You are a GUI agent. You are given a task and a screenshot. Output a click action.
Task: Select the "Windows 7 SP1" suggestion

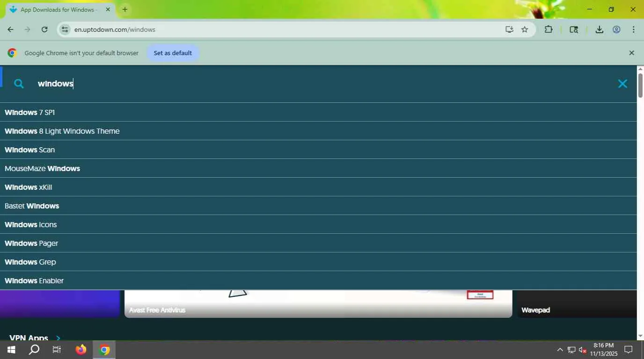(318, 112)
